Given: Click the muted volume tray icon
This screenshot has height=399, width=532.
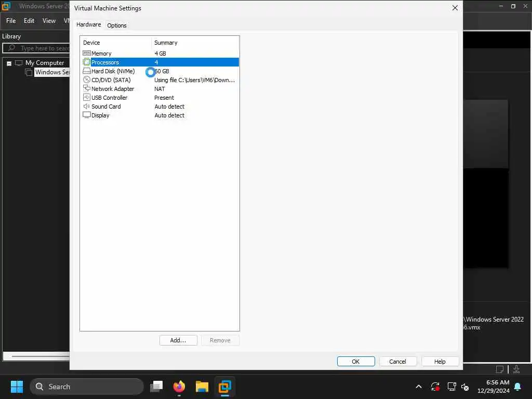Looking at the screenshot, I should 465,387.
